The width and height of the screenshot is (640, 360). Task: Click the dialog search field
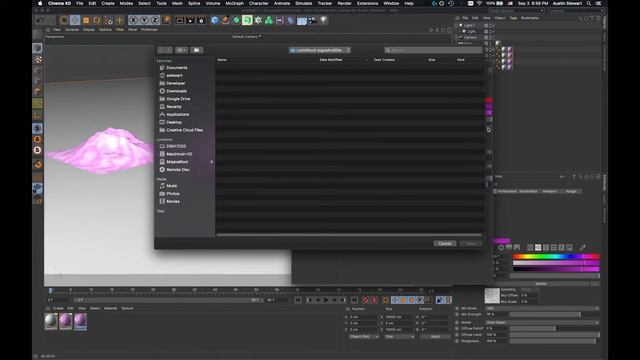tap(433, 50)
